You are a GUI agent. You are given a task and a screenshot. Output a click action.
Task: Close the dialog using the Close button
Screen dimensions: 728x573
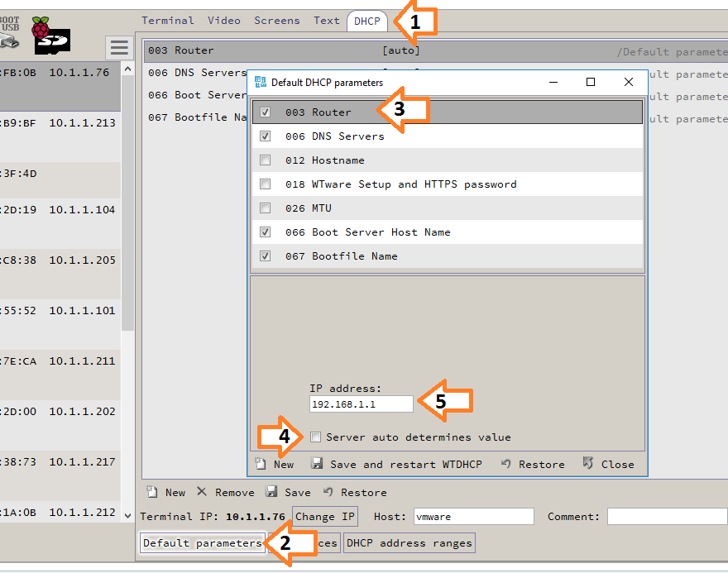point(609,464)
